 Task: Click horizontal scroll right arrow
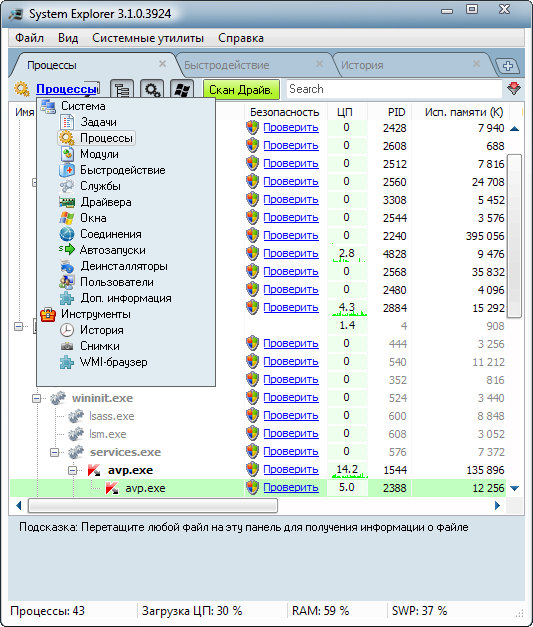497,505
